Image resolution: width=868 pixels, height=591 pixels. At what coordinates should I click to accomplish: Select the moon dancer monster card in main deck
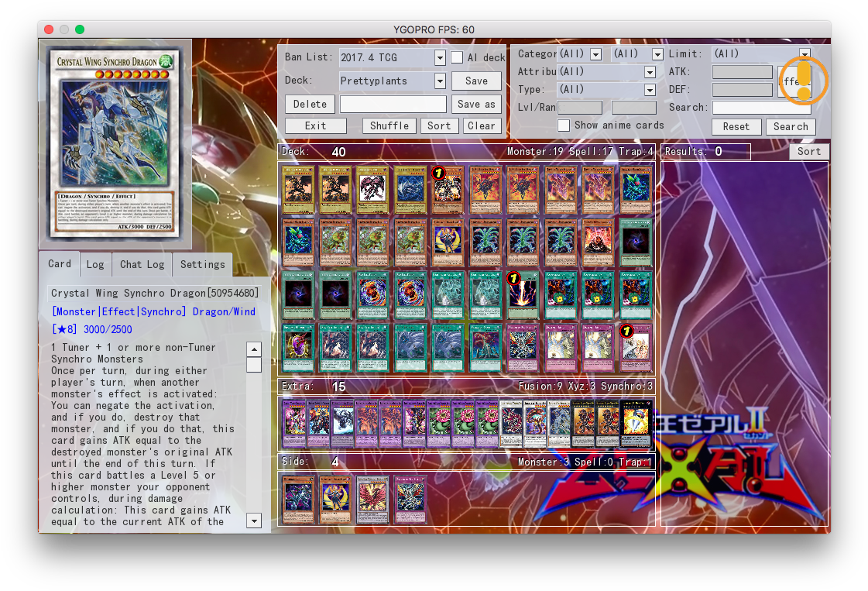coord(448,242)
